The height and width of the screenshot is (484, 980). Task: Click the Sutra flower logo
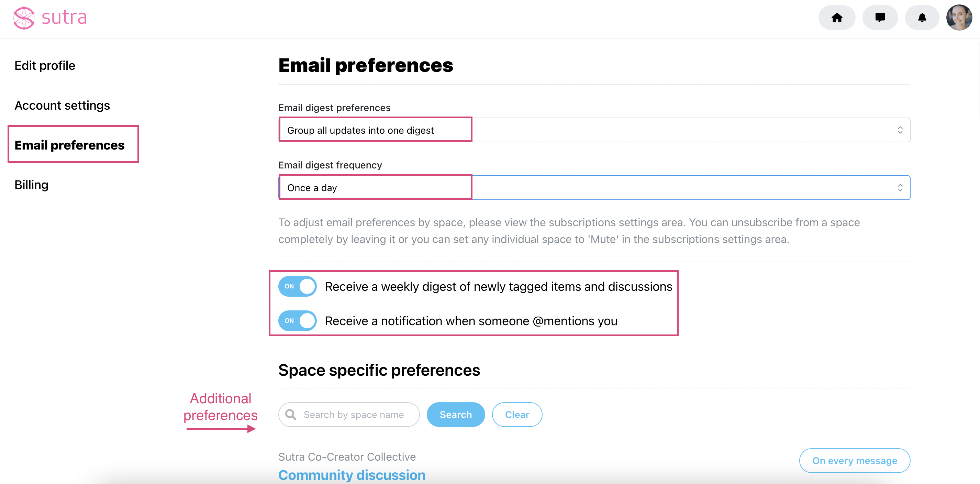tap(24, 18)
